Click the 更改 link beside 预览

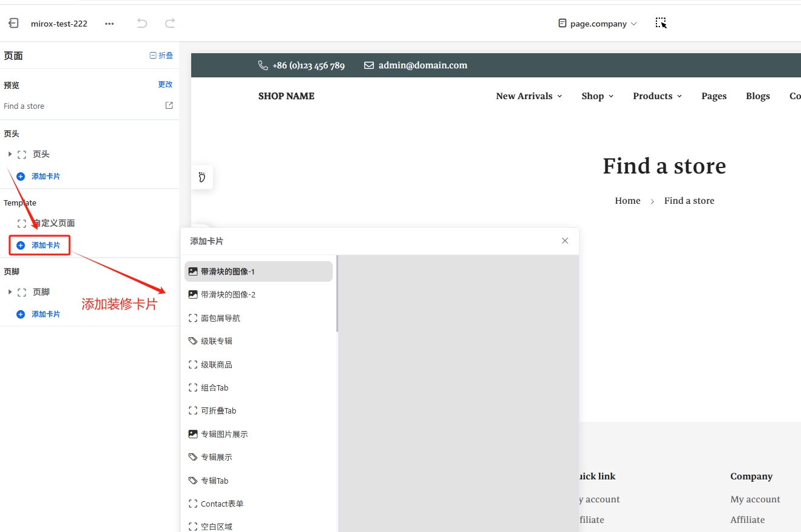tap(165, 85)
